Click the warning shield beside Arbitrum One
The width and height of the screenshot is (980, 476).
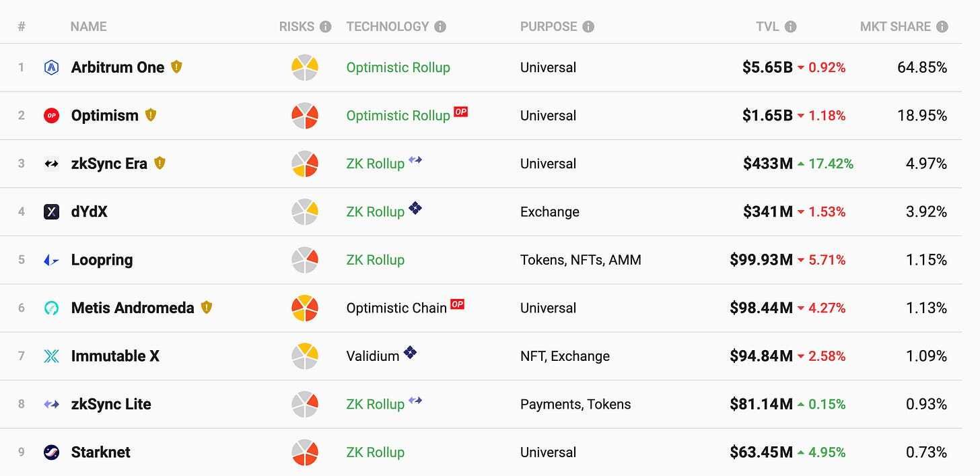click(176, 67)
